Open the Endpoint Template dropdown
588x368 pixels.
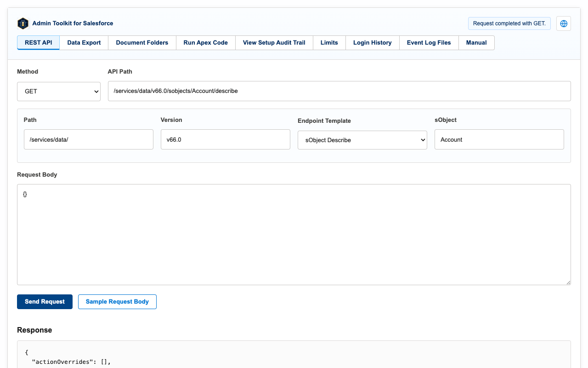(x=362, y=140)
